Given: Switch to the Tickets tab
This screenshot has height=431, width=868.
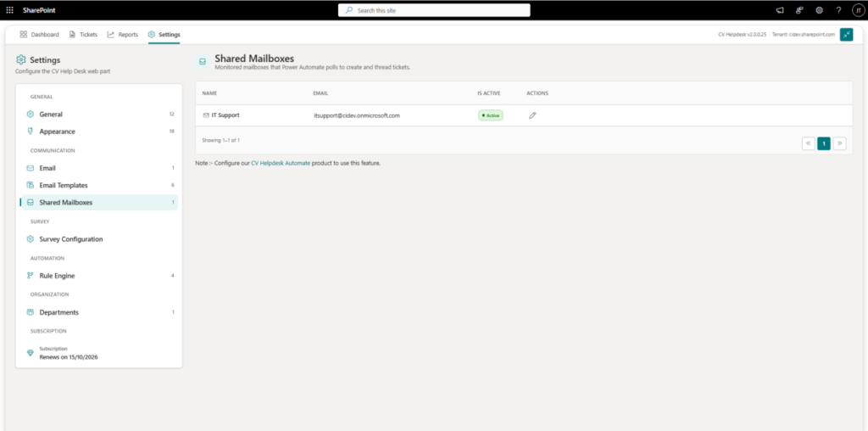Looking at the screenshot, I should (x=83, y=34).
